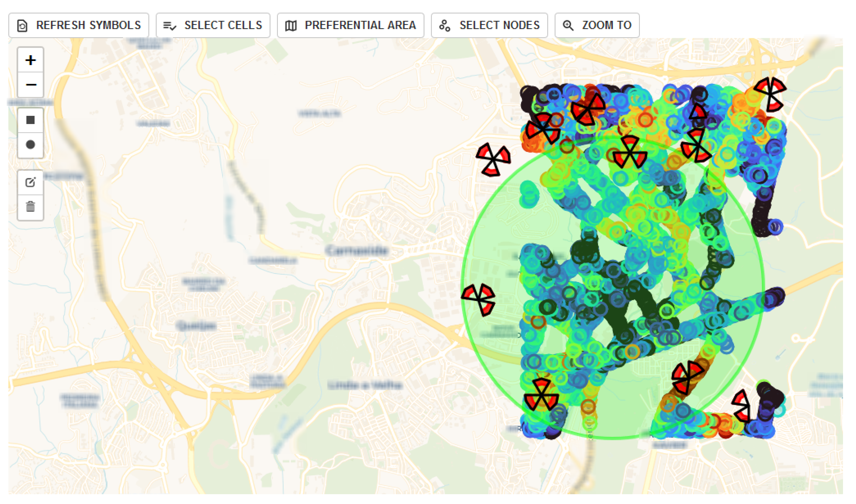856x504 pixels.
Task: Activate the edit layers tool
Action: pos(30,182)
